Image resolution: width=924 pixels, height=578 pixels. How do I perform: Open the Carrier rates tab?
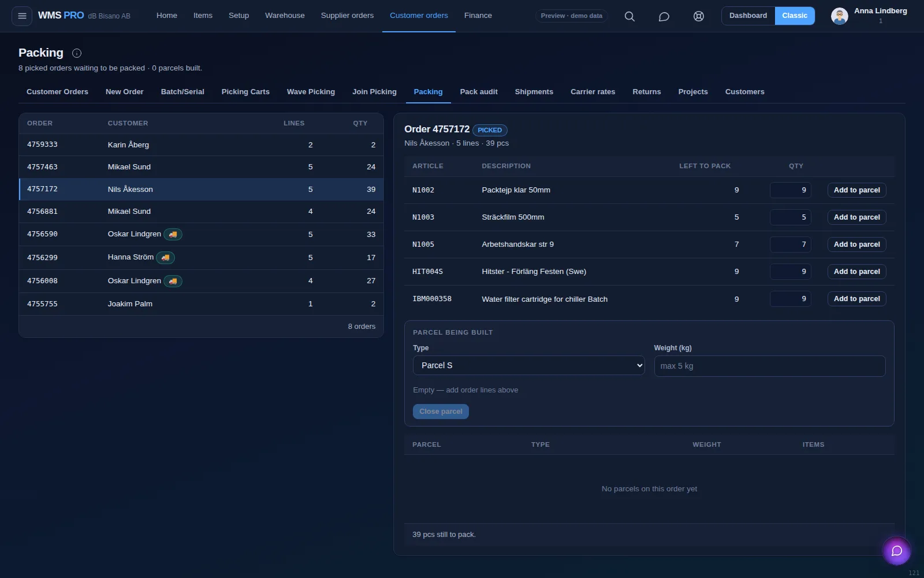pyautogui.click(x=593, y=92)
